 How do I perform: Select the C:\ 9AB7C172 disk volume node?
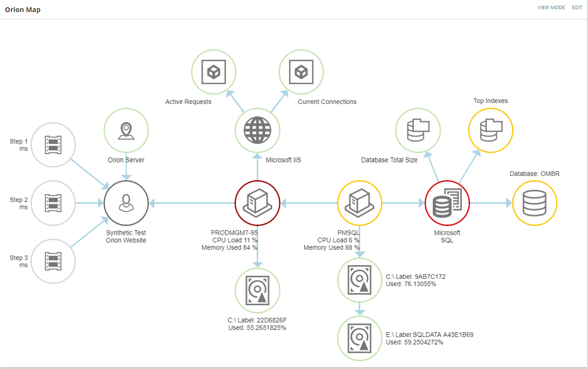pyautogui.click(x=360, y=281)
